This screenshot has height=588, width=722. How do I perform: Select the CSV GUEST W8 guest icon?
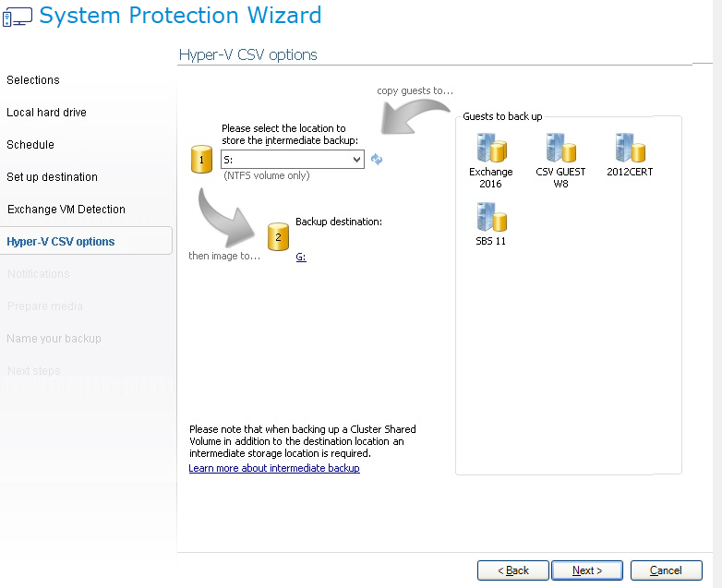pos(560,149)
